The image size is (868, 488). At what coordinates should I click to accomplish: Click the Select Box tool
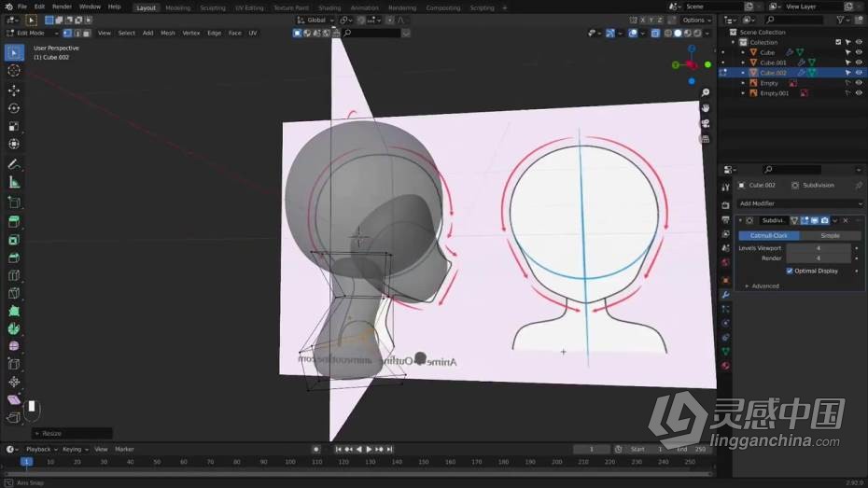click(14, 52)
